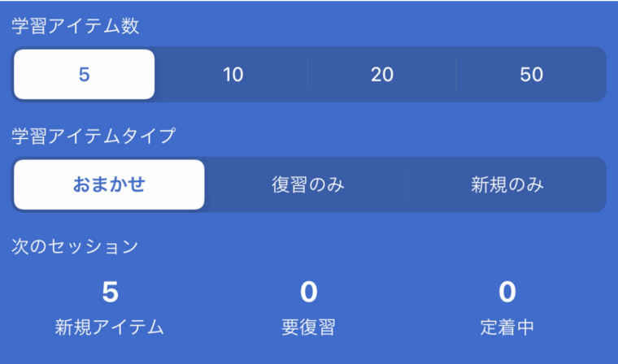Click the number 5 above 新規アイテム
Image resolution: width=618 pixels, height=364 pixels.
[110, 292]
